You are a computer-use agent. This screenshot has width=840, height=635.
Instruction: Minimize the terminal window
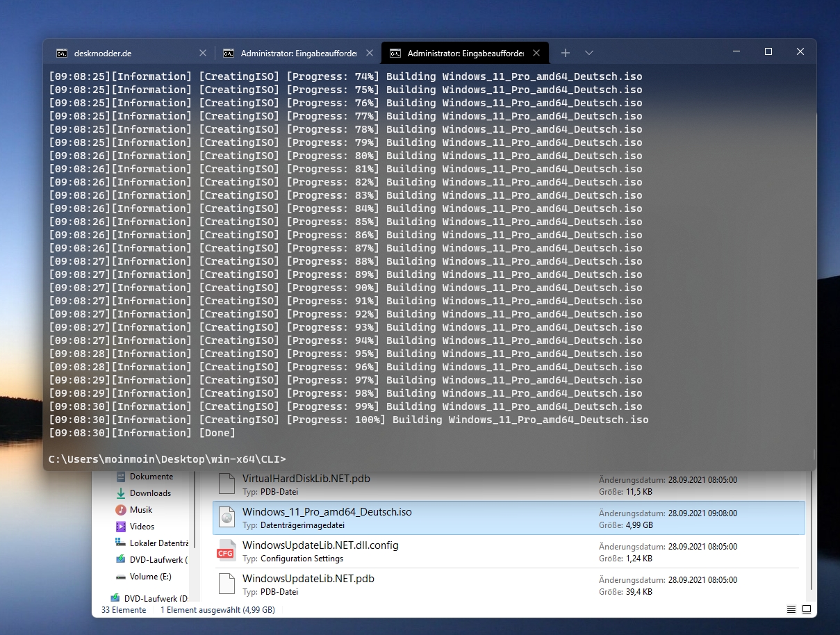click(x=736, y=52)
